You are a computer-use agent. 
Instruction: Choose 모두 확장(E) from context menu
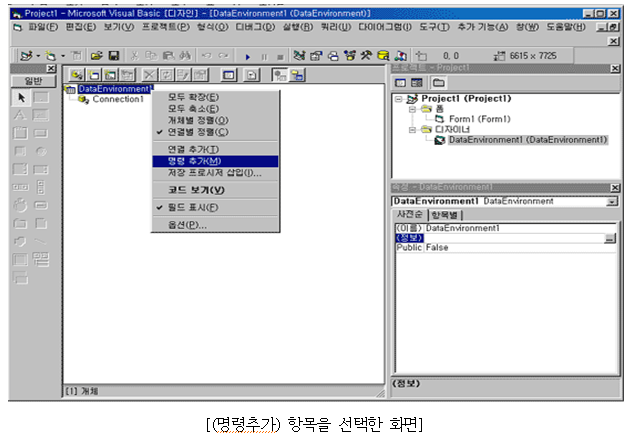[x=215, y=97]
